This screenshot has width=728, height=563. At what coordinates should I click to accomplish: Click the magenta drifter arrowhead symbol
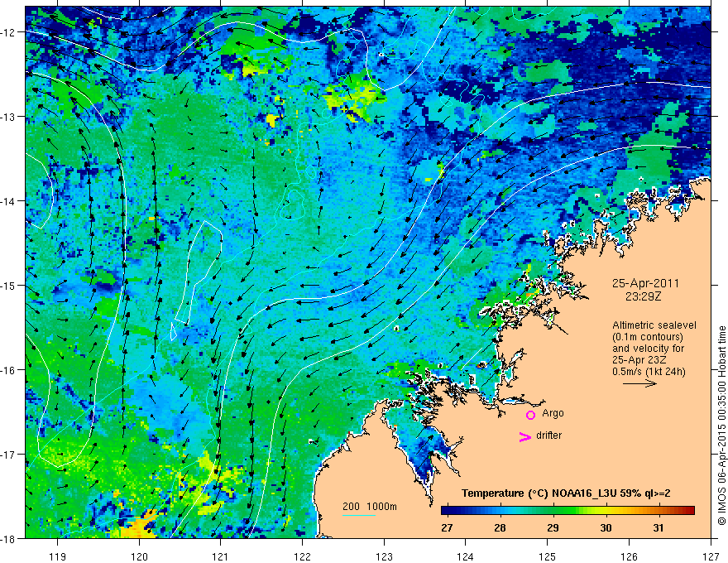pyautogui.click(x=524, y=436)
